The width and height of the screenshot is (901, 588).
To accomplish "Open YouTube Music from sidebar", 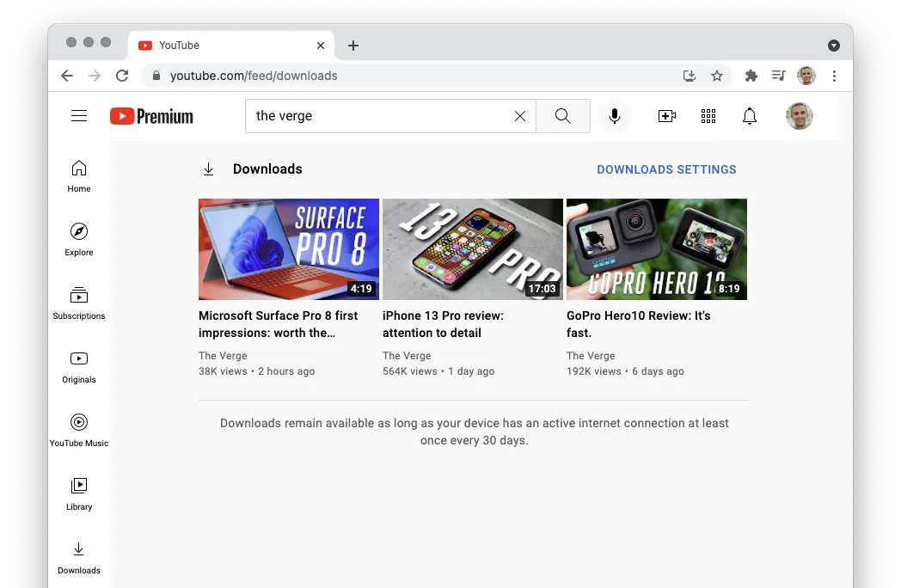I will 79,429.
